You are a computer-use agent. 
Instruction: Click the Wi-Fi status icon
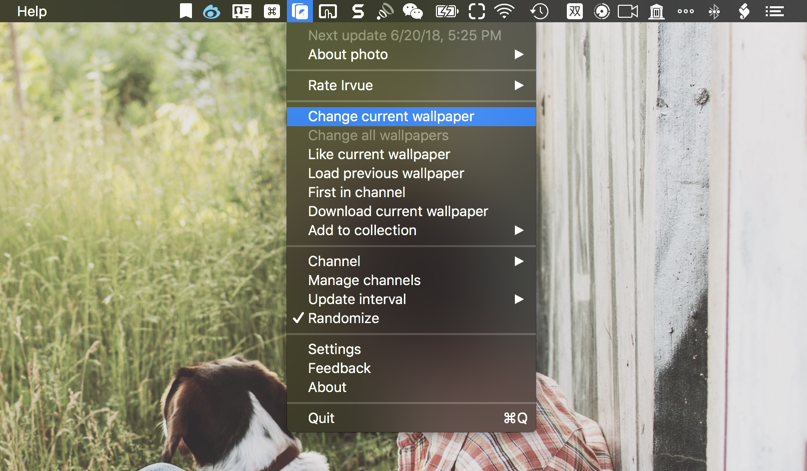click(505, 12)
